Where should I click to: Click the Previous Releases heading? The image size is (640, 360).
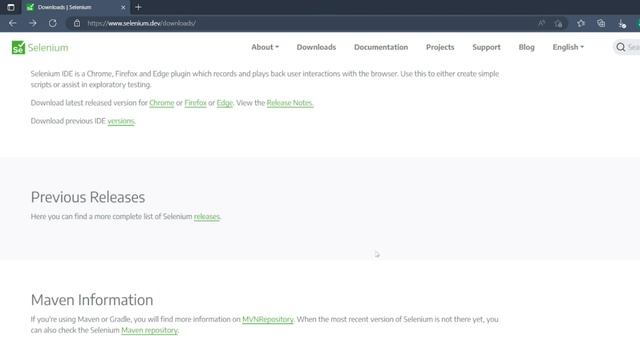[x=88, y=197]
